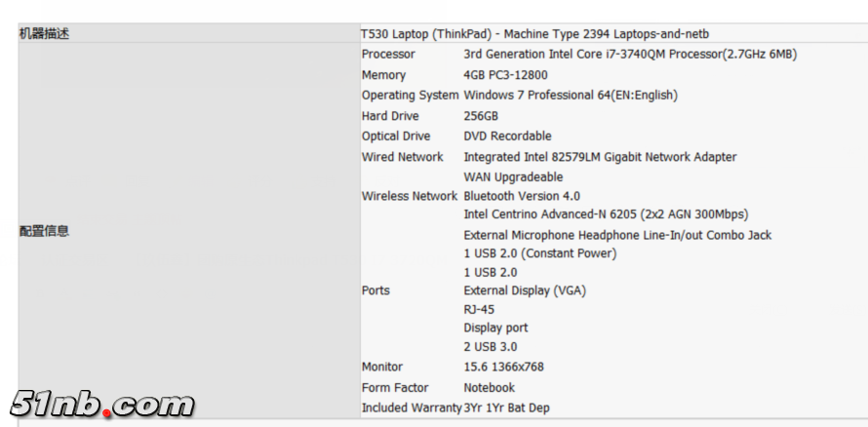The height and width of the screenshot is (427, 868).
Task: Click the Bluetooth Version 4.0 entry
Action: 522,196
